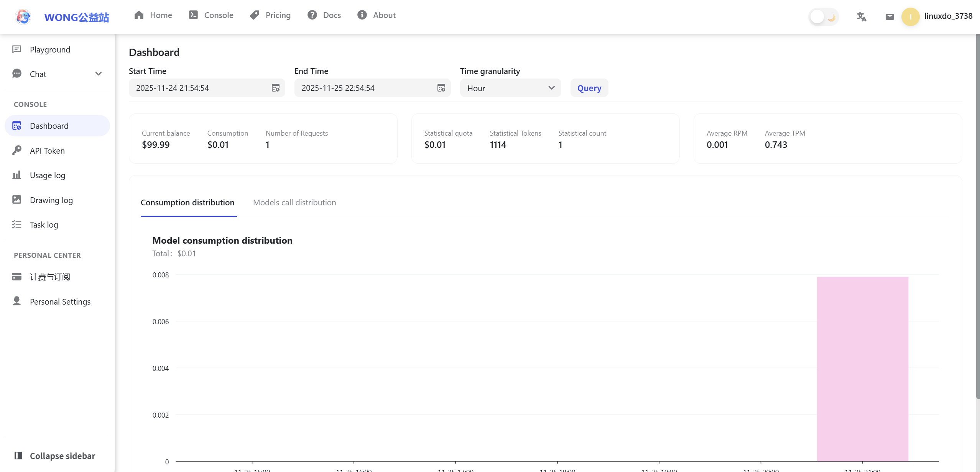
Task: Open the Usage log sidebar item
Action: [x=48, y=175]
